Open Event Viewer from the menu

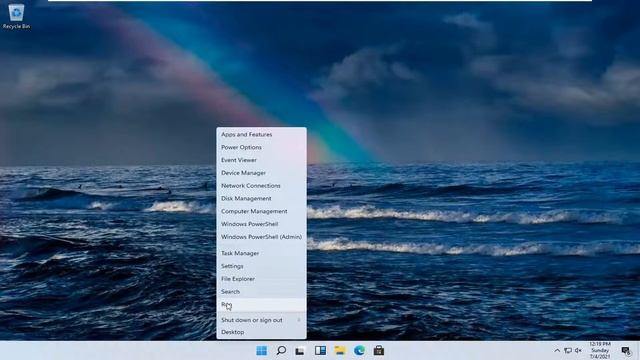pos(261,160)
